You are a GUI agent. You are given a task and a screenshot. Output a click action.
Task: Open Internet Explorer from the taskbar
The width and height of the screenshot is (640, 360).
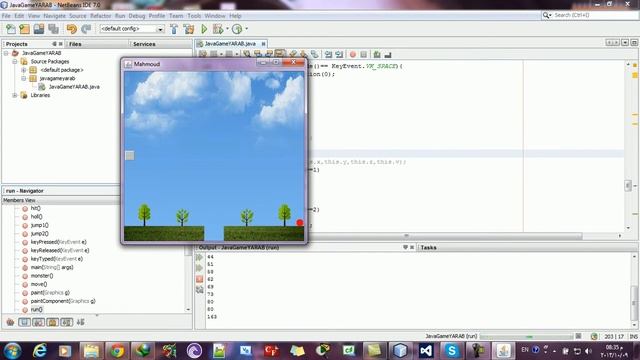pyautogui.click(x=40, y=351)
